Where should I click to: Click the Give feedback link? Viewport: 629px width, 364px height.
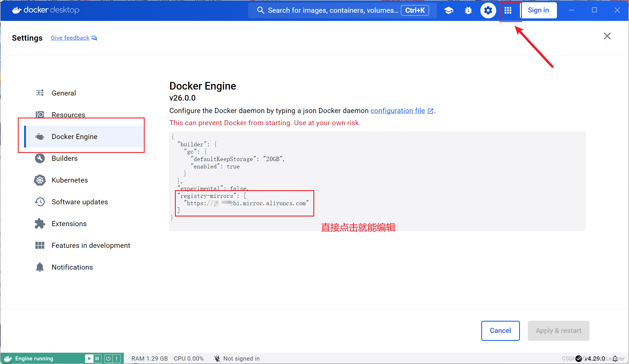click(x=70, y=38)
